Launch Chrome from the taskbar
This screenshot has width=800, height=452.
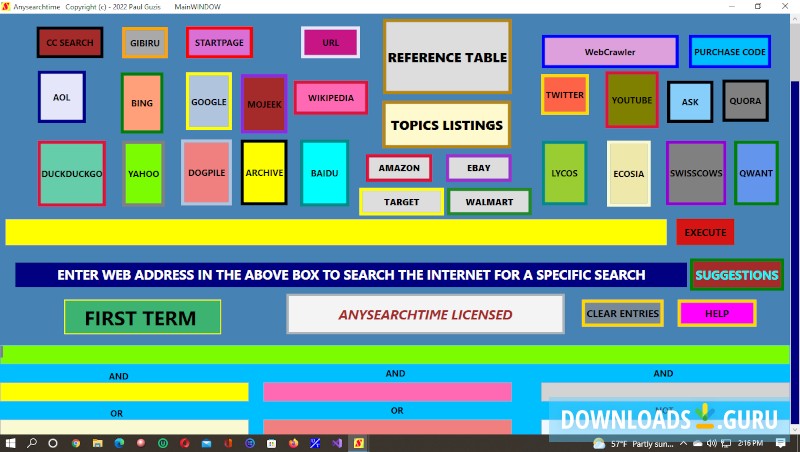coord(76,443)
